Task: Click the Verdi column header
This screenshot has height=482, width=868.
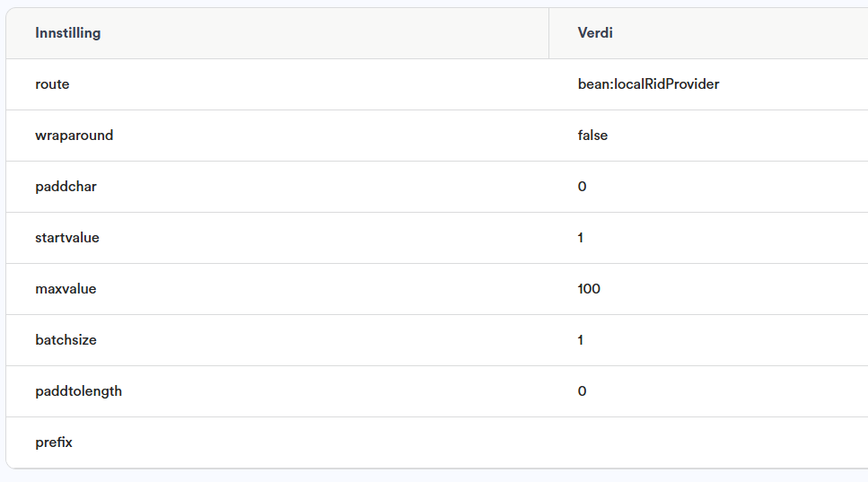Action: [595, 33]
